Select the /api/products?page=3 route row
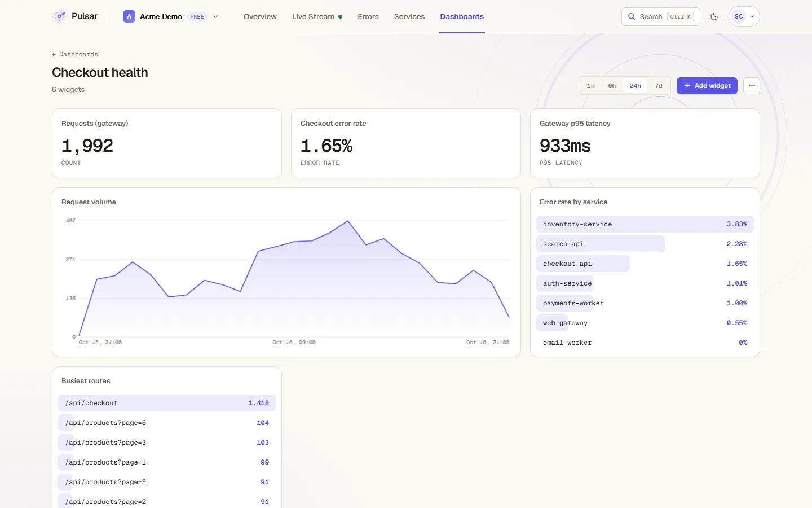Screen dimensions: 812x508 pyautogui.click(x=167, y=443)
